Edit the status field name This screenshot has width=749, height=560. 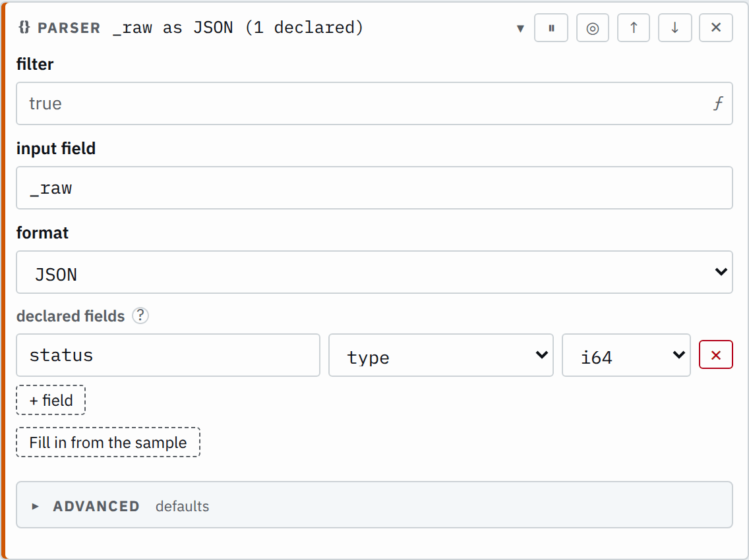167,355
